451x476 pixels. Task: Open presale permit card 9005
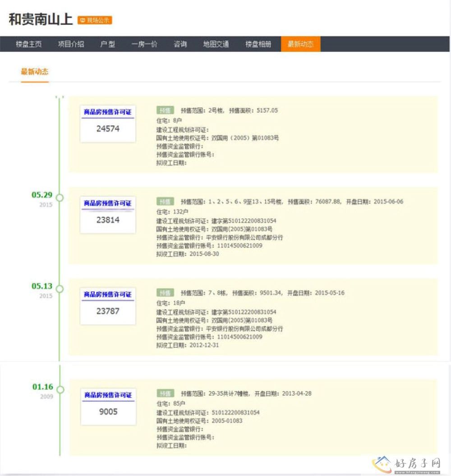(108, 407)
